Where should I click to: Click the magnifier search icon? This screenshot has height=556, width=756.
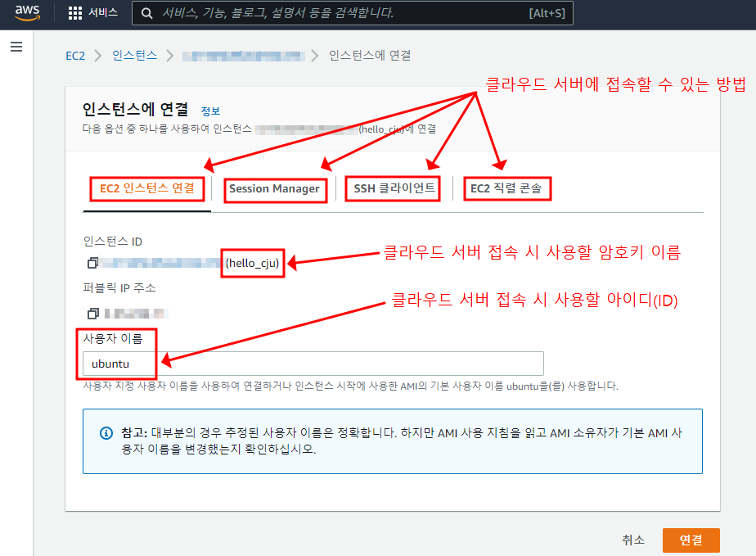click(147, 13)
